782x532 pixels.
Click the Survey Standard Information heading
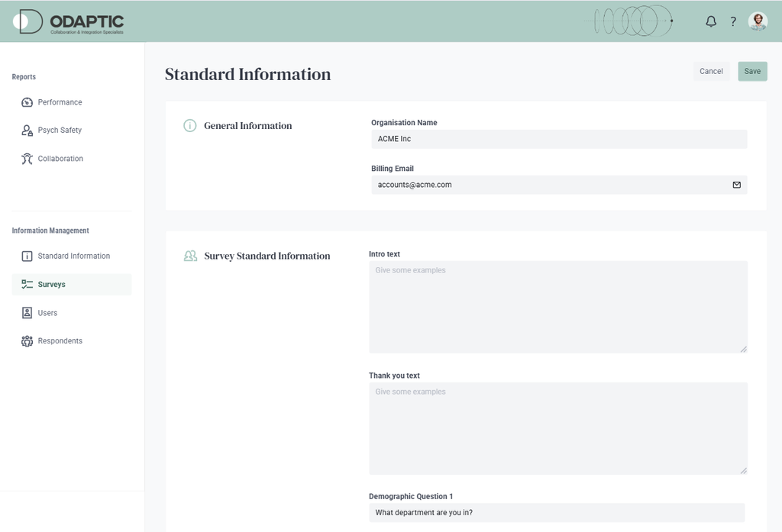point(267,256)
